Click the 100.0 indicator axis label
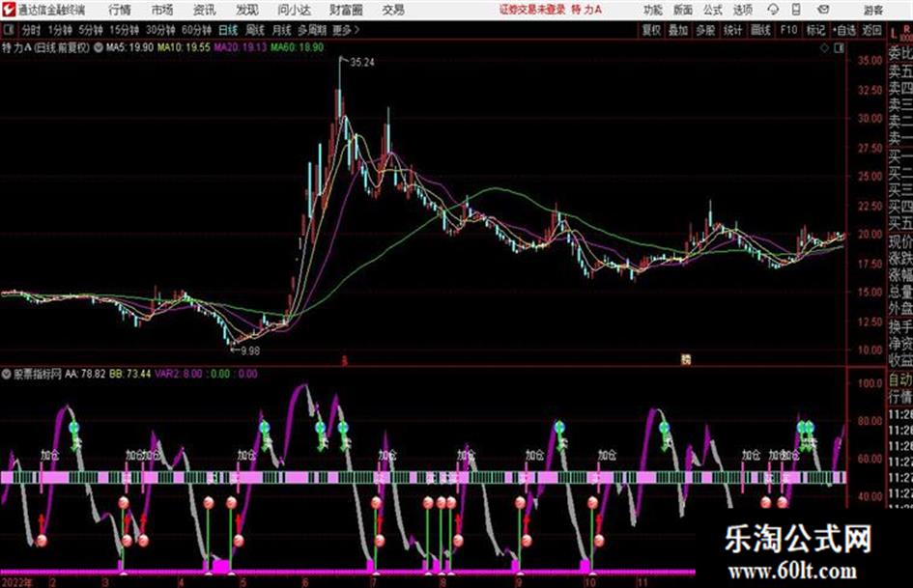Screen dimensions: 913x588 tap(870, 383)
